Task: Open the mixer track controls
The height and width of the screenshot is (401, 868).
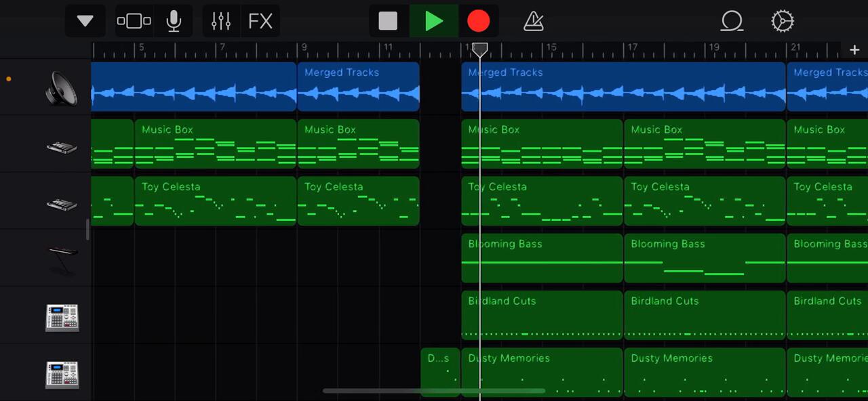Action: coord(221,21)
